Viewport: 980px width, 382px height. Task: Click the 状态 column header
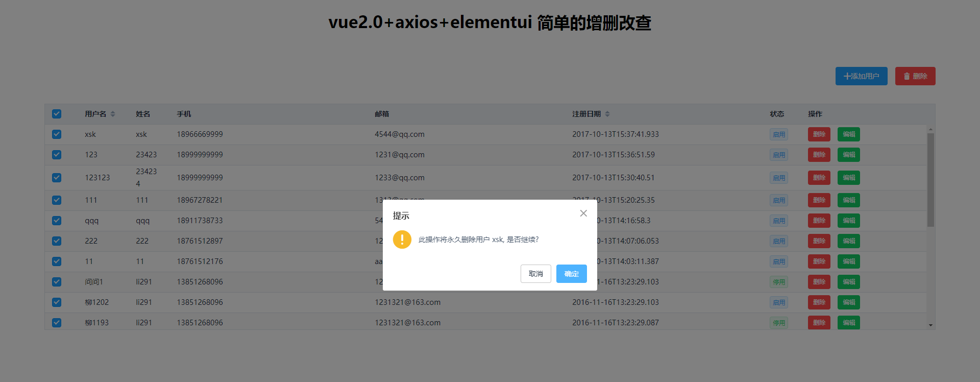pos(777,114)
